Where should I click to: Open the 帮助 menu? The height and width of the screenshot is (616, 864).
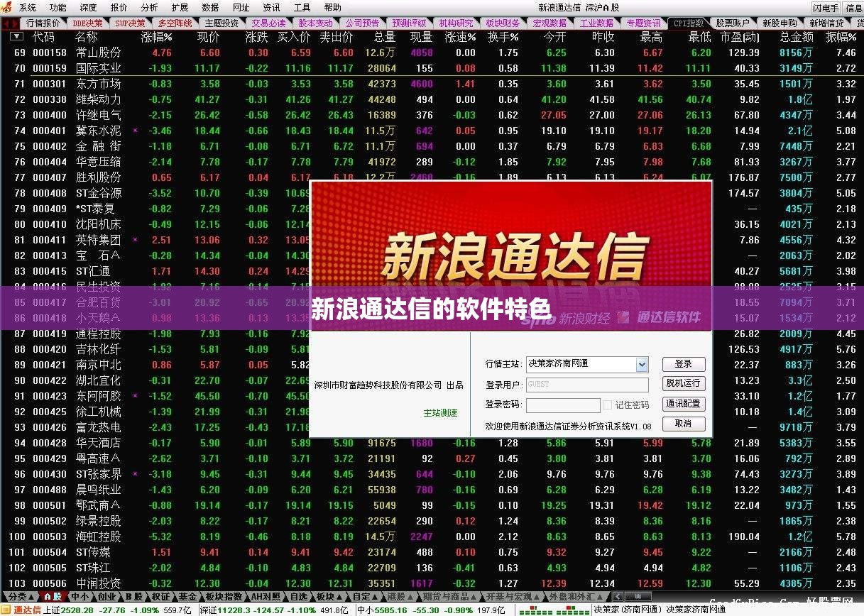pyautogui.click(x=332, y=8)
